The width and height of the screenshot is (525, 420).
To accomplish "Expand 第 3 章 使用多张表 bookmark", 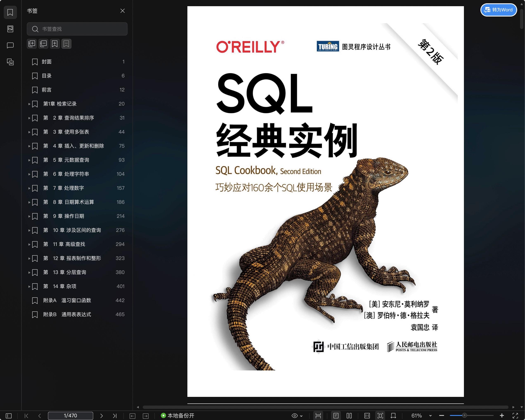I will tap(29, 132).
